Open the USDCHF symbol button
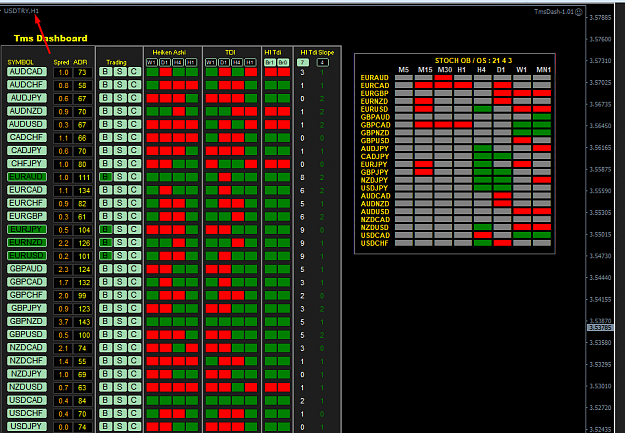625x433 pixels. pos(27,414)
